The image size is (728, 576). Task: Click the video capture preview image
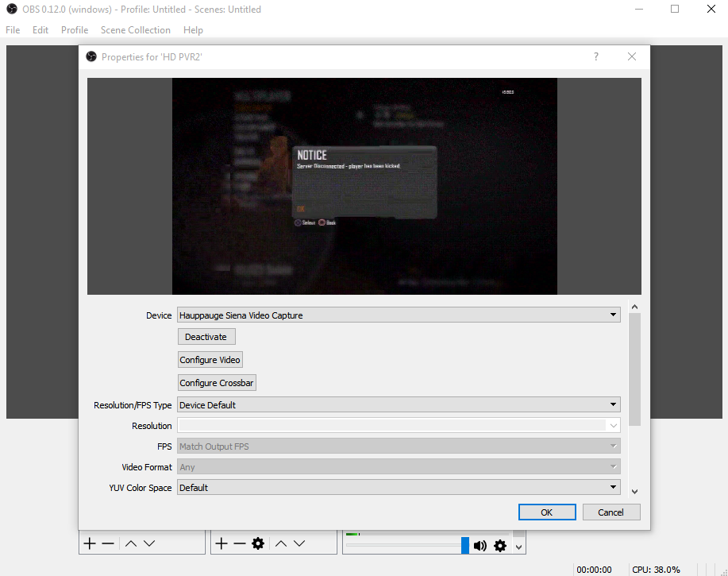pos(364,186)
